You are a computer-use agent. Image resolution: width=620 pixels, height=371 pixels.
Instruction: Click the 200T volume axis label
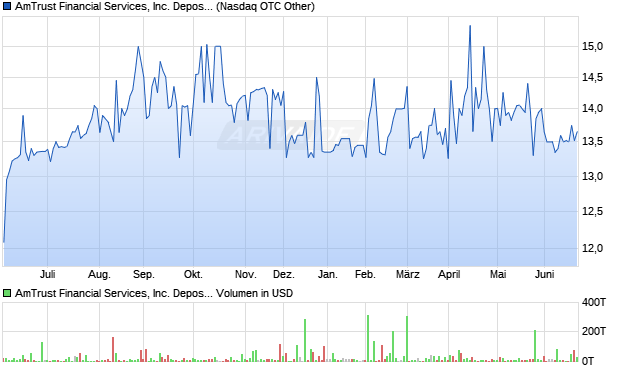(594, 331)
